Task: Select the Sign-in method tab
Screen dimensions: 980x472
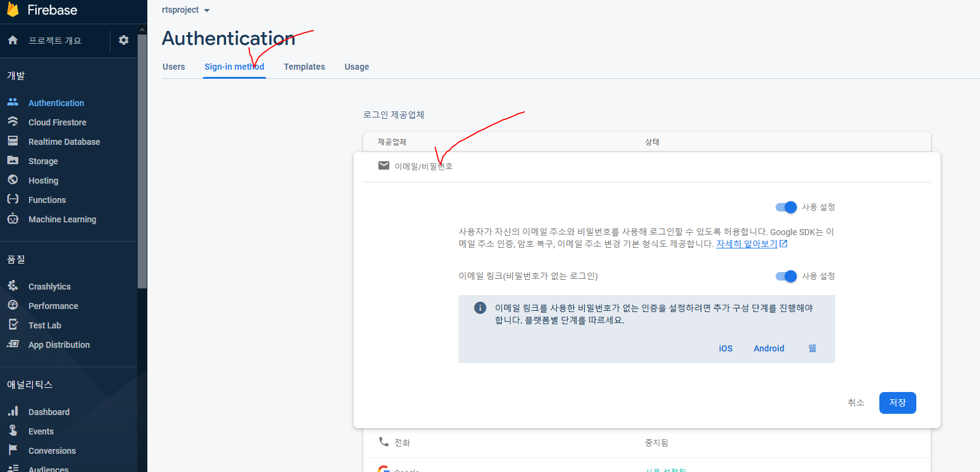Action: (234, 67)
